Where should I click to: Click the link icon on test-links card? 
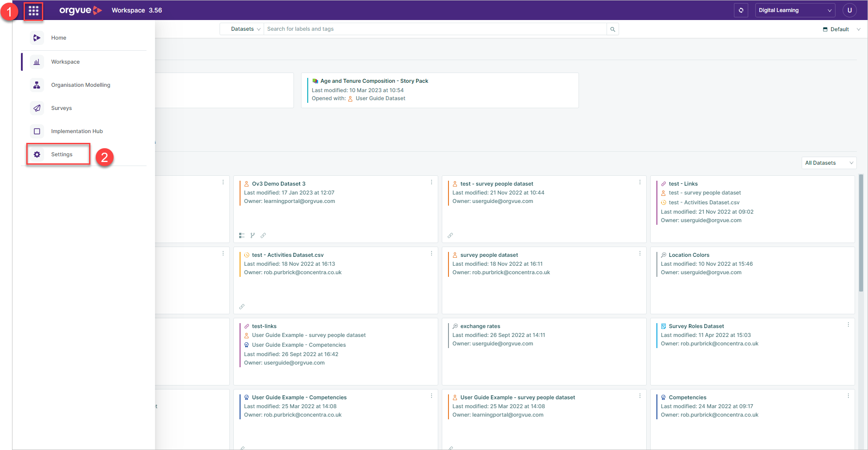click(248, 326)
